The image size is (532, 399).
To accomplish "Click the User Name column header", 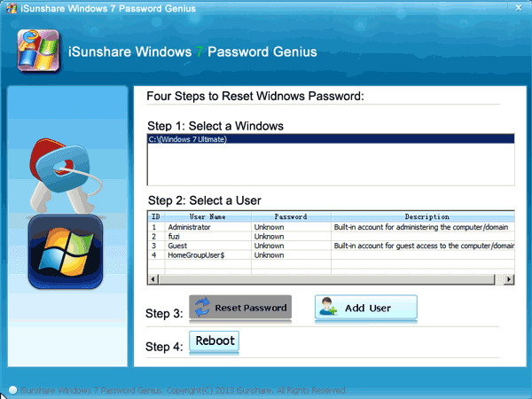I will click(x=208, y=216).
